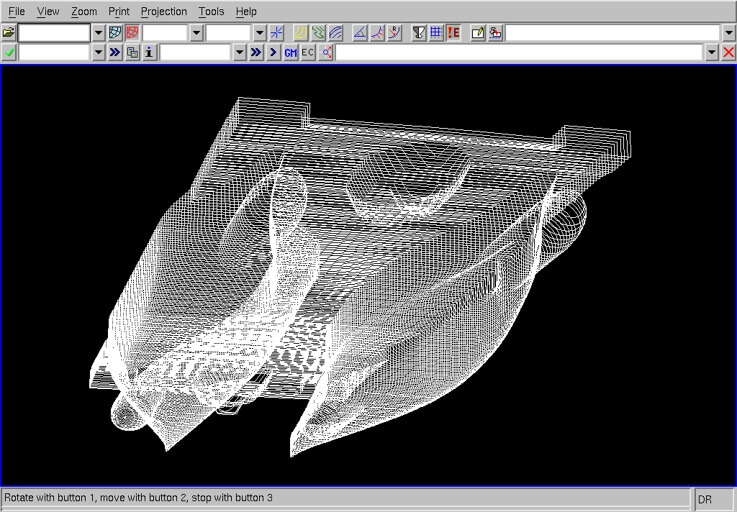Focus the long command field after node icon

(520, 52)
